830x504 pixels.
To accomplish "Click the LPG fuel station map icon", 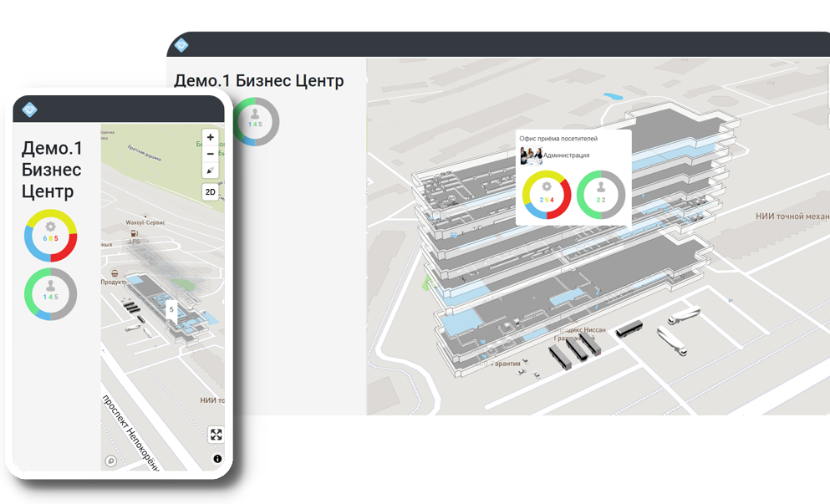I will (135, 233).
